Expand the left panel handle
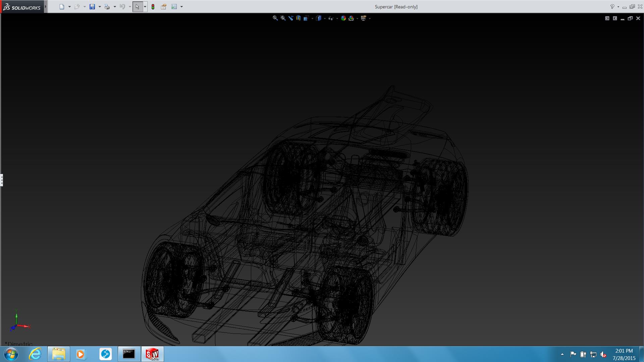The image size is (644, 362). (2, 180)
